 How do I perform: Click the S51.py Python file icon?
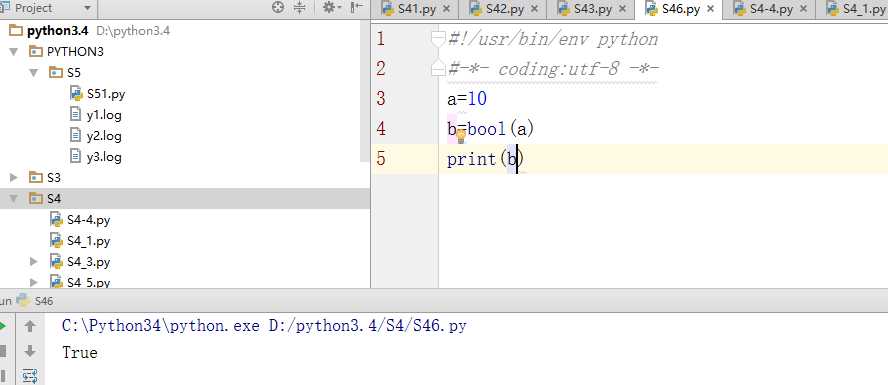coord(76,93)
